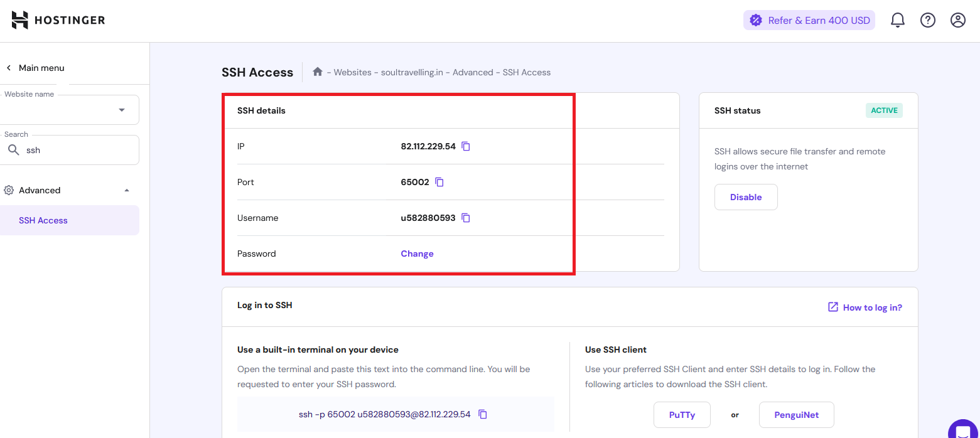
Task: Open the user account profile icon
Action: pos(957,21)
